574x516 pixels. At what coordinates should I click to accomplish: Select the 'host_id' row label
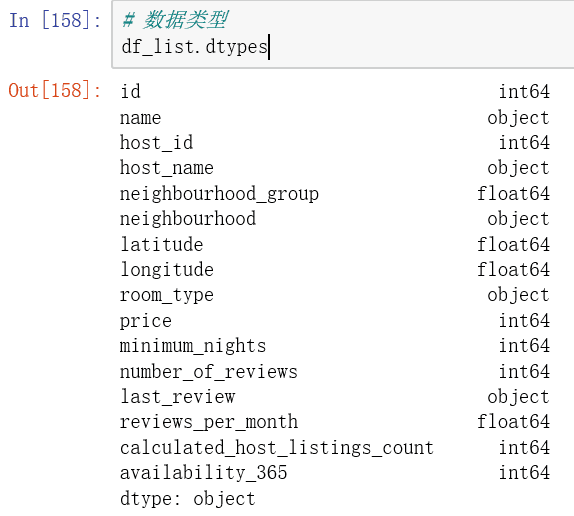point(156,142)
